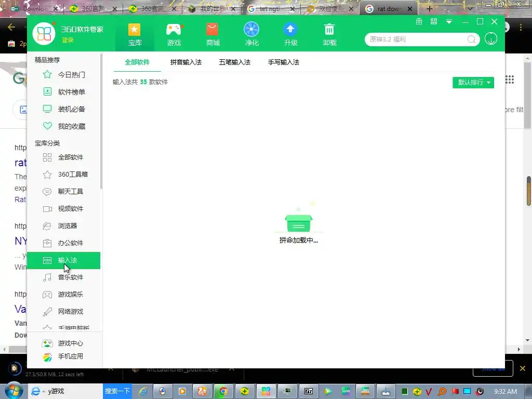Select the 输入法 category
This screenshot has width=532, height=399.
[64, 260]
